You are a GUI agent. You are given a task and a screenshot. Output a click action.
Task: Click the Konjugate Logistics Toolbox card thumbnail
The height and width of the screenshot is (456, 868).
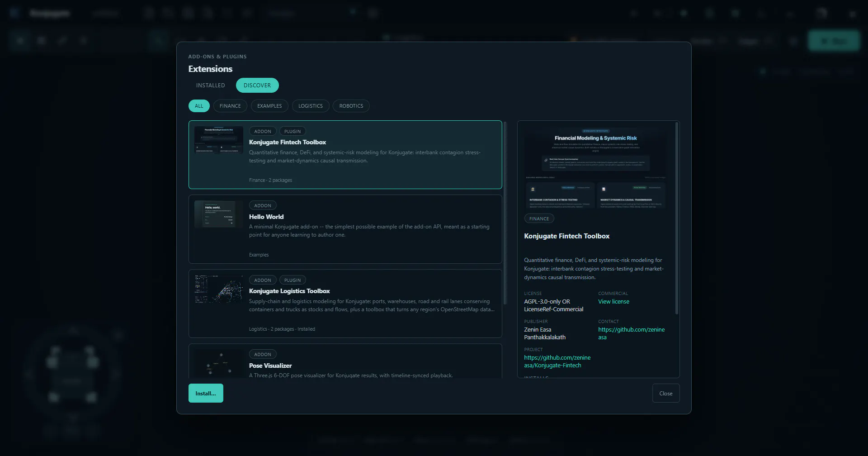(x=219, y=289)
